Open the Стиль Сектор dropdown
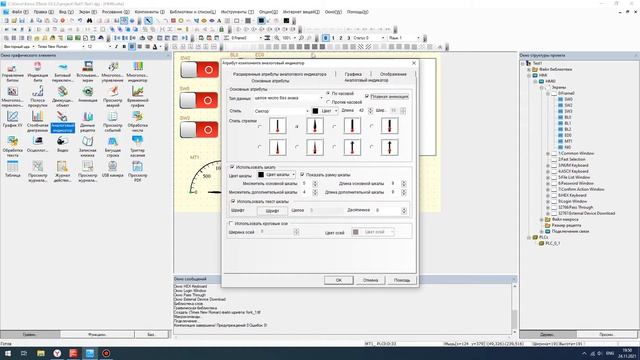The height and width of the screenshot is (360, 640). coord(307,111)
